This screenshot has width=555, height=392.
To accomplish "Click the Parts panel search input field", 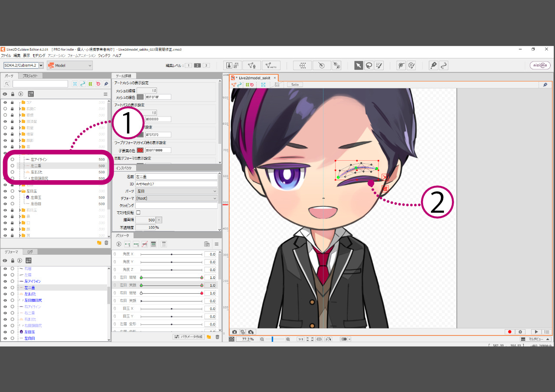I will (x=40, y=84).
